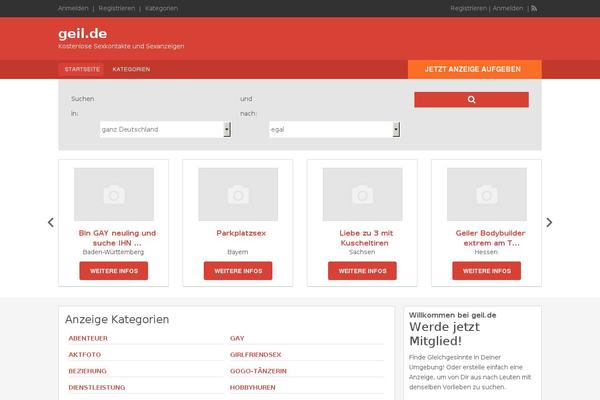Click the geil.de site logo

click(x=82, y=34)
